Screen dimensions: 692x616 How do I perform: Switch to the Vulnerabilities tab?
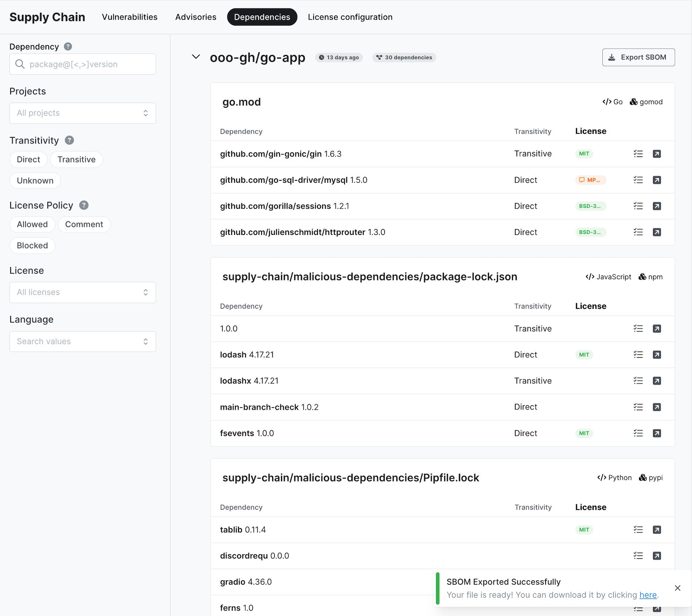tap(130, 17)
